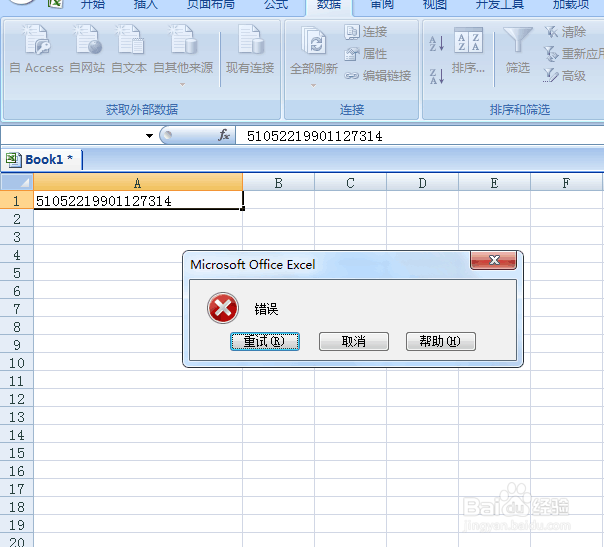Select column C header
604x547 pixels.
coord(351,183)
